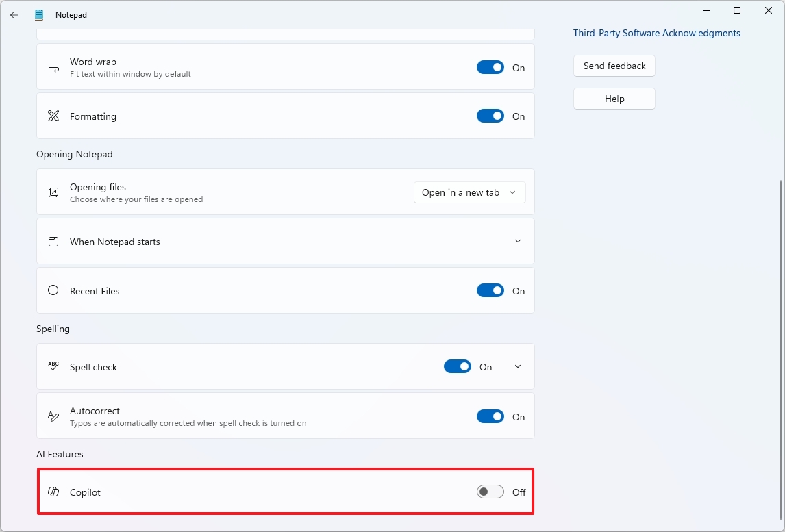
Task: Disable Autocorrect
Action: [490, 416]
